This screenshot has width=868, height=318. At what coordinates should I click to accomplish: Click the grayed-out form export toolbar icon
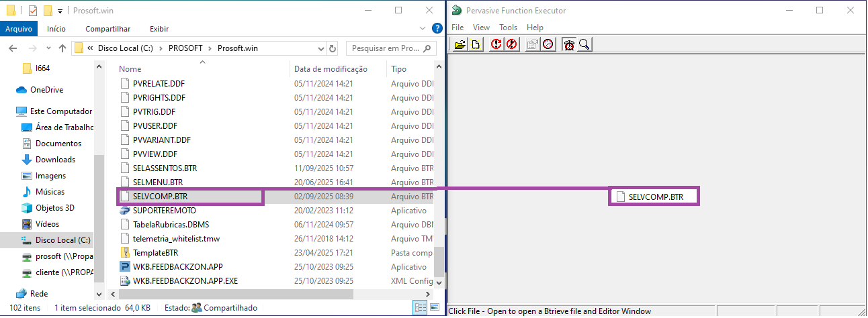tap(533, 44)
